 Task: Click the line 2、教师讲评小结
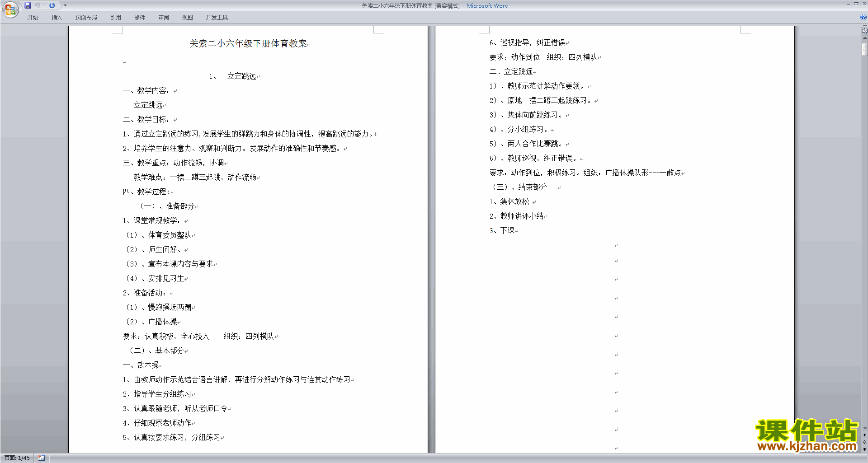(517, 216)
